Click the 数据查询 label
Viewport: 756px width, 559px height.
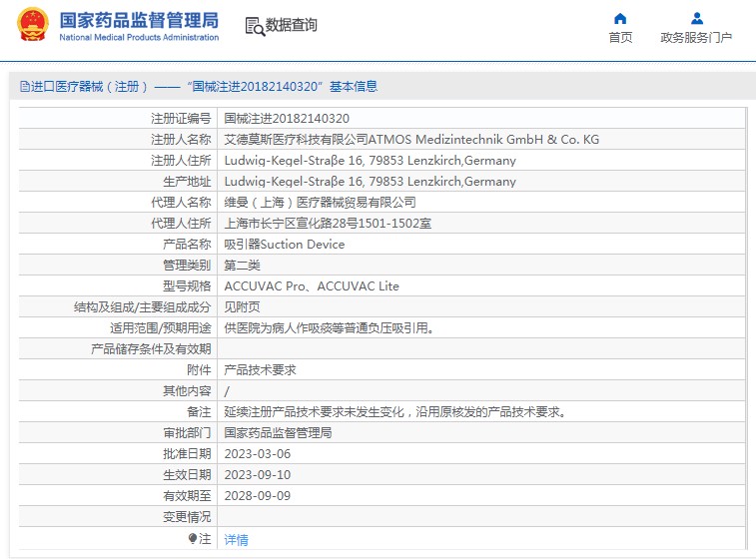(x=292, y=25)
